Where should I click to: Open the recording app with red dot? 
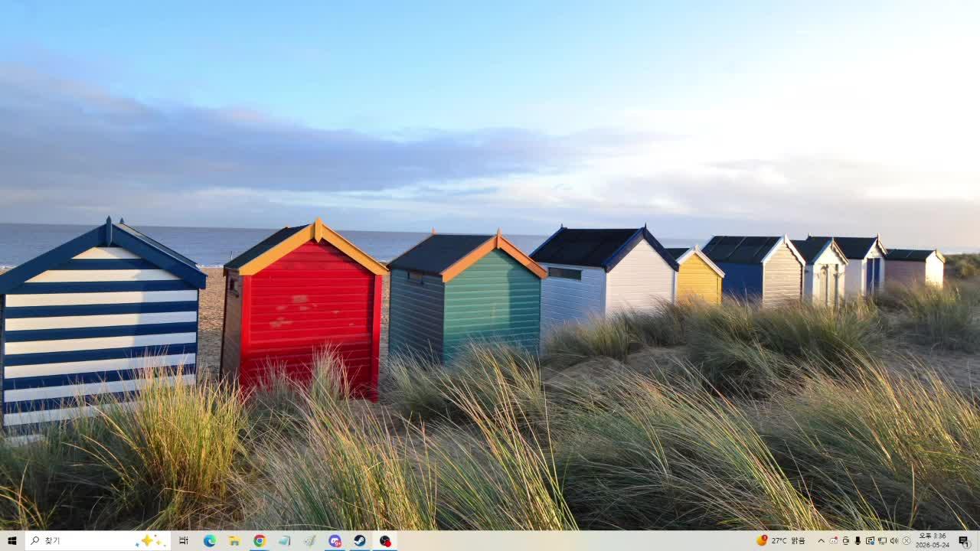[x=385, y=541]
